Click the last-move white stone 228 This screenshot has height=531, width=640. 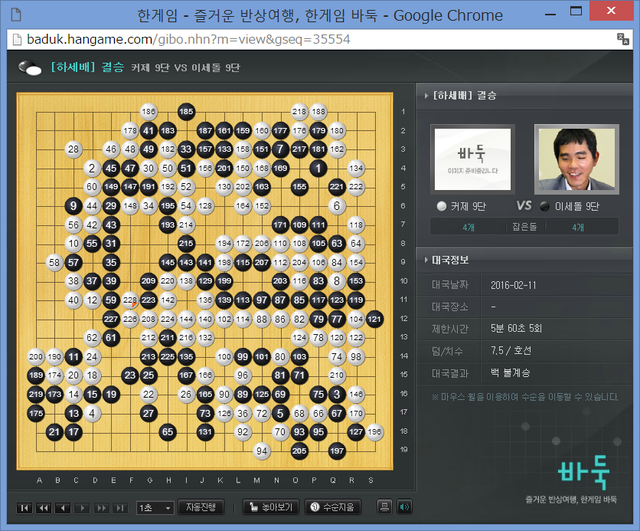130,300
